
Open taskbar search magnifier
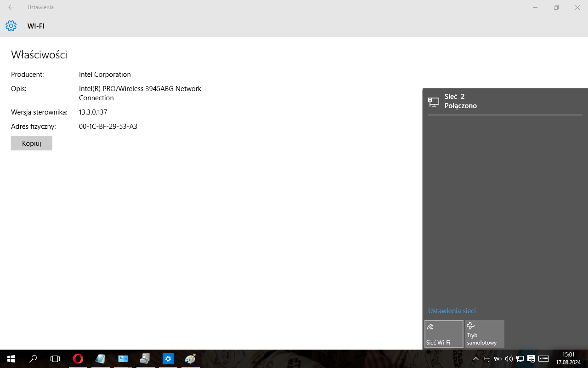(x=33, y=359)
